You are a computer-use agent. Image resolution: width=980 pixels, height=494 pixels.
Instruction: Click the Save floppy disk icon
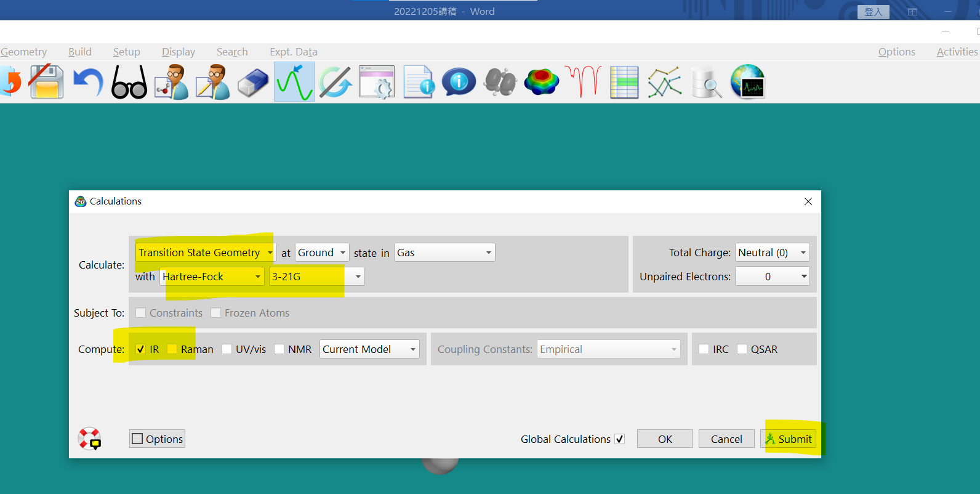[x=47, y=82]
